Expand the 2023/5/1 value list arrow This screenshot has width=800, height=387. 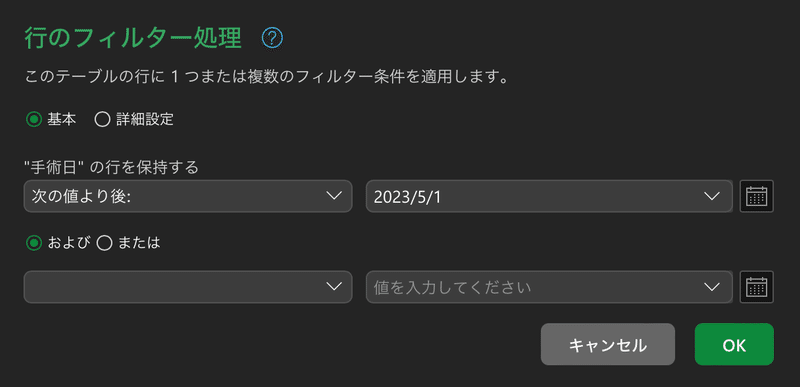711,196
